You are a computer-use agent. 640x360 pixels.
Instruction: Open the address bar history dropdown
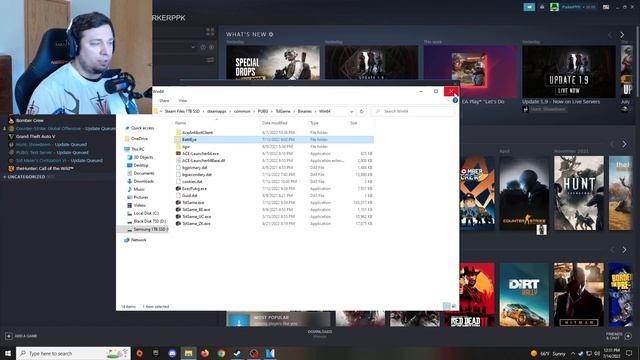[x=351, y=111]
